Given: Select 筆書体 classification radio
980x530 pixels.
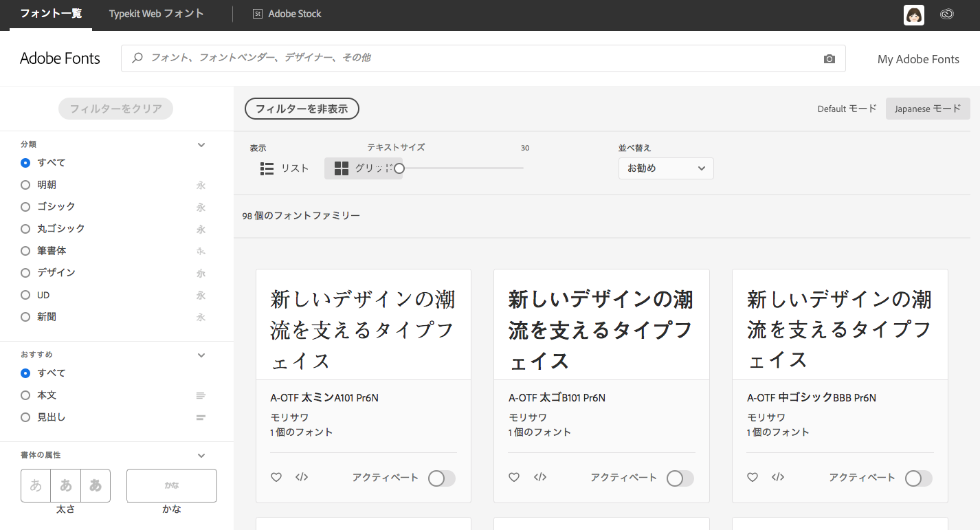Looking at the screenshot, I should coord(25,251).
